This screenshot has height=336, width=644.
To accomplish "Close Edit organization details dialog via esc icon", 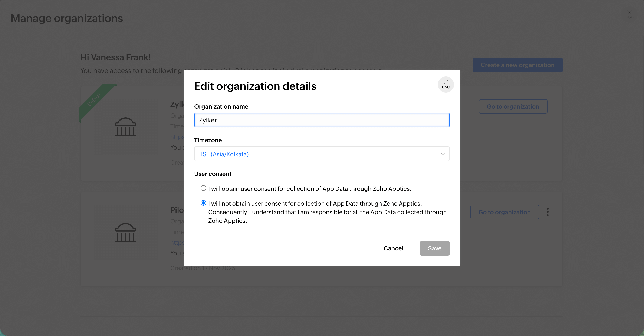I will point(446,85).
